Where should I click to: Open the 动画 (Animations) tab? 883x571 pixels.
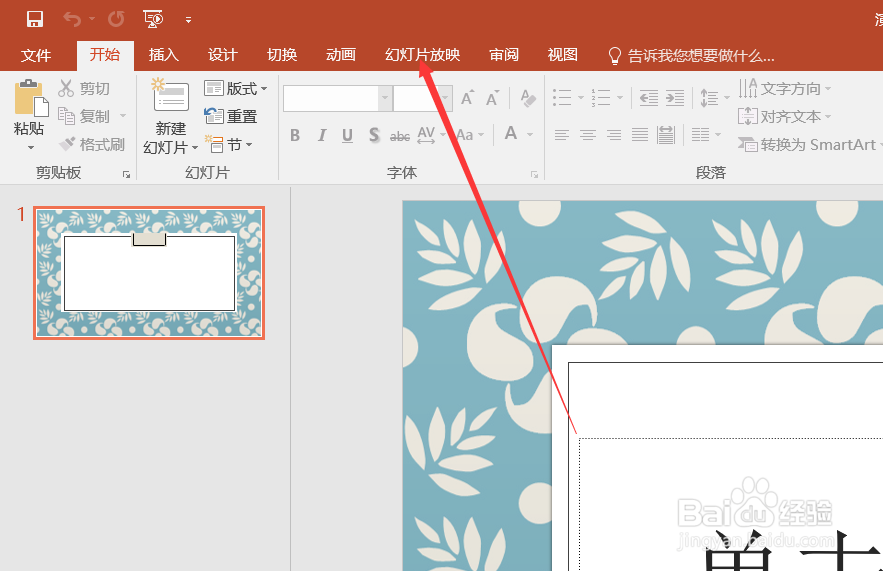pyautogui.click(x=341, y=55)
